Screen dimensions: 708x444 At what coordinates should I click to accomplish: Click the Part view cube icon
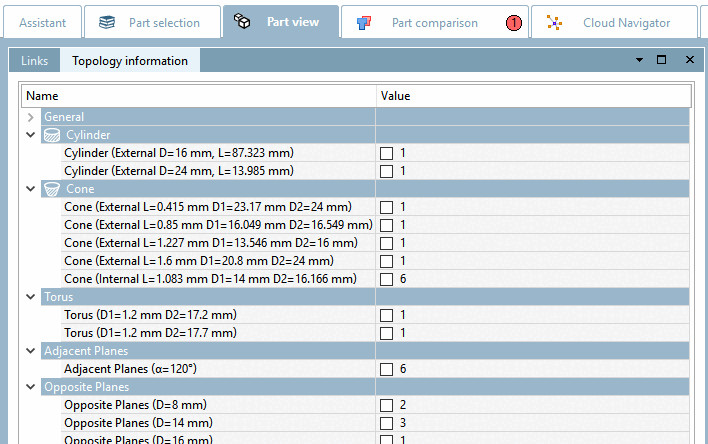click(241, 22)
